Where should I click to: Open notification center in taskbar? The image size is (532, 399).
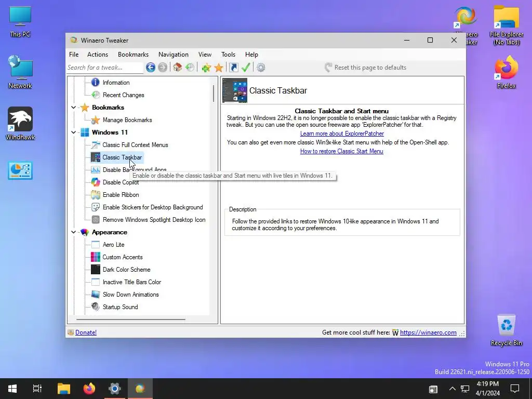(515, 389)
